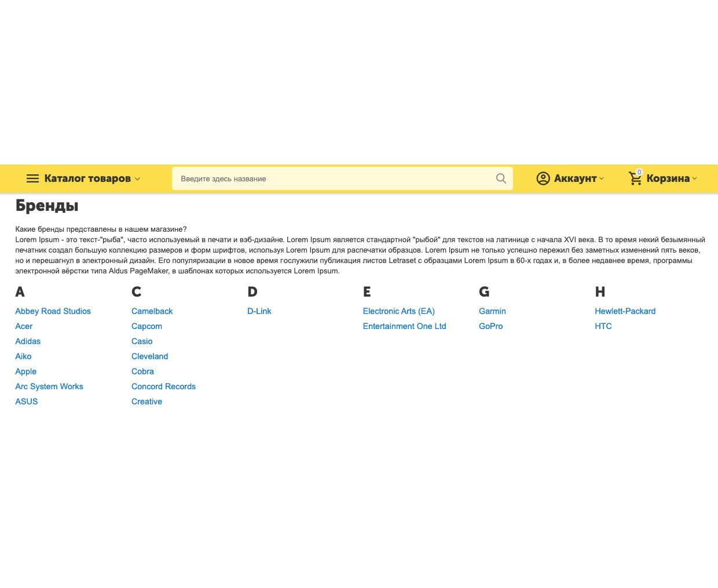This screenshot has height=588, width=718.
Task: Expand the Корзина dropdown chevron
Action: 695,178
